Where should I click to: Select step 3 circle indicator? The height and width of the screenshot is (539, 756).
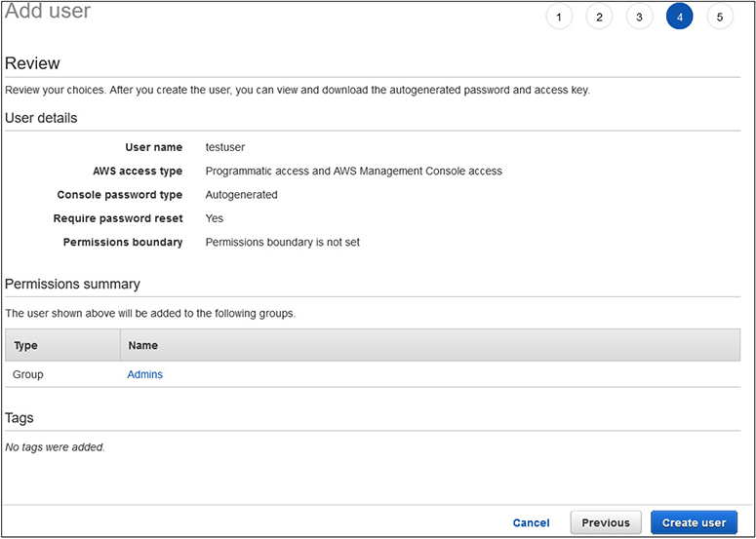[639, 17]
